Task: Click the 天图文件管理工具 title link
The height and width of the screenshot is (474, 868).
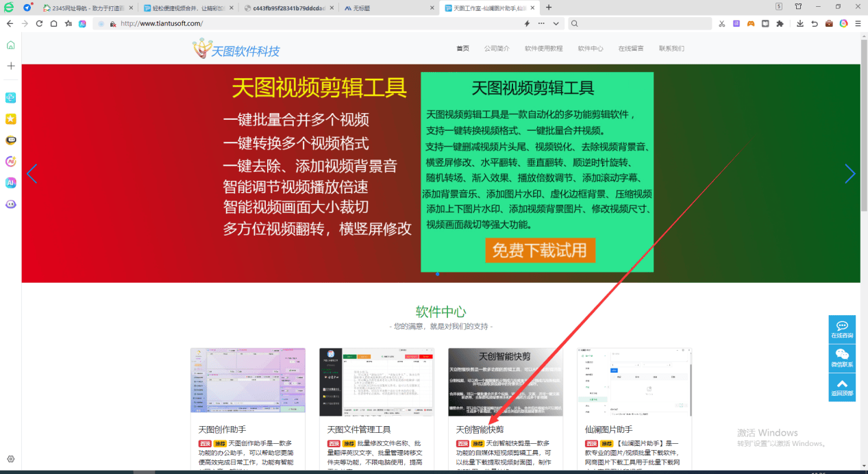Action: pos(359,429)
